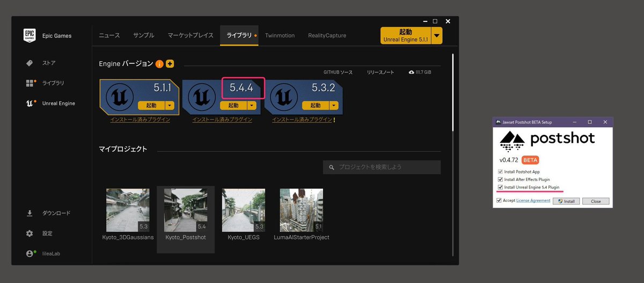Toggle Install Postshot App checkbox
This screenshot has height=283, width=644.
tap(500, 171)
